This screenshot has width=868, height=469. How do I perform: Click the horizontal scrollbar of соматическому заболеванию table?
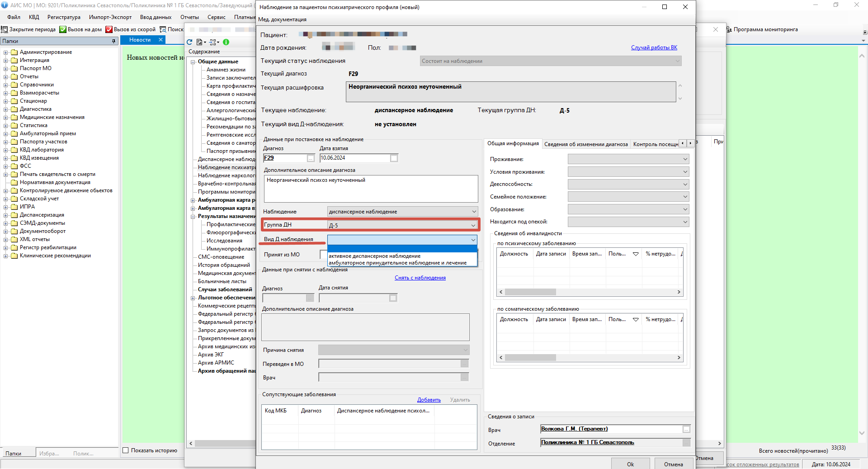click(590, 358)
